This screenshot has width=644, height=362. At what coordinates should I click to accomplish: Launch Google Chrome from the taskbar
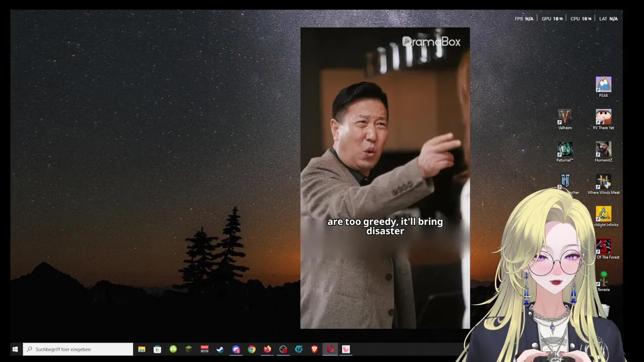coord(252,349)
